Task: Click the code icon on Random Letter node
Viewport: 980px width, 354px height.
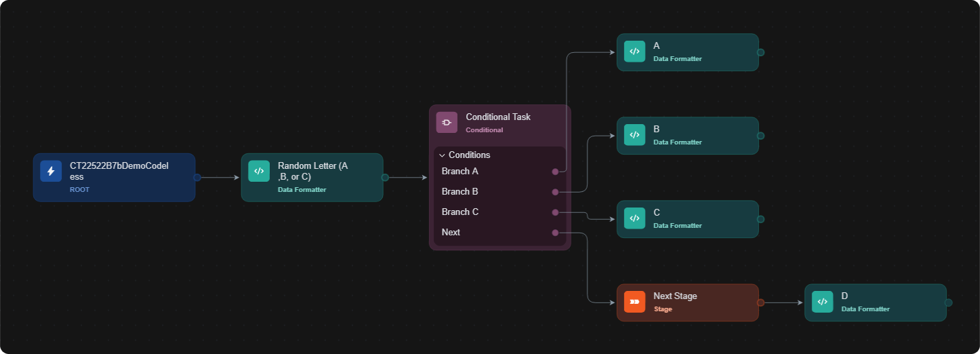Action: click(259, 171)
